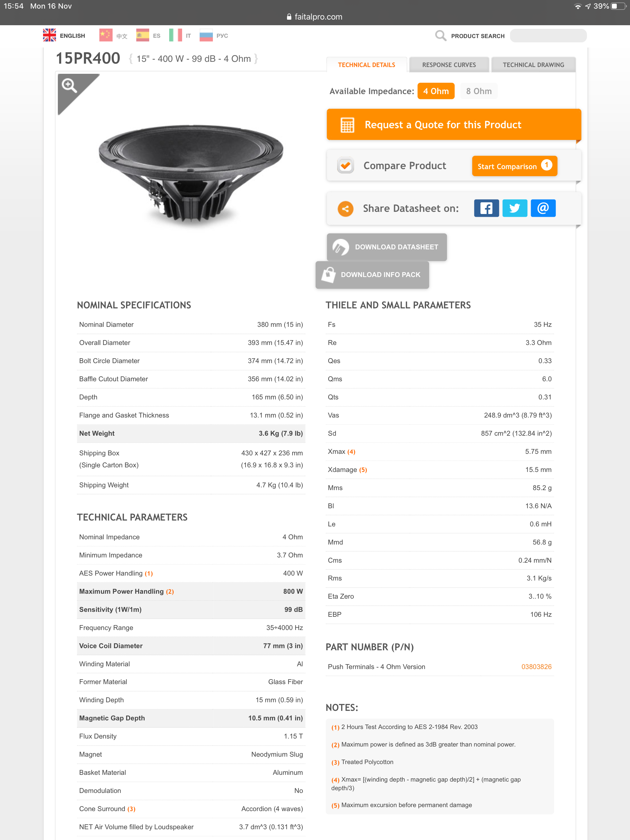The height and width of the screenshot is (840, 630).
Task: Select the Spanish flag language icon
Action: (142, 35)
